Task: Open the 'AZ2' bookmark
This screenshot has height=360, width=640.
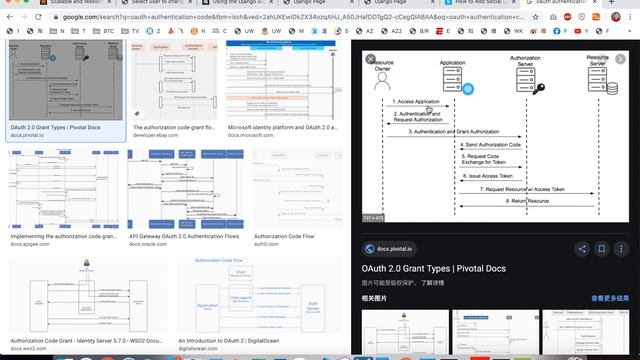Action: (391, 31)
